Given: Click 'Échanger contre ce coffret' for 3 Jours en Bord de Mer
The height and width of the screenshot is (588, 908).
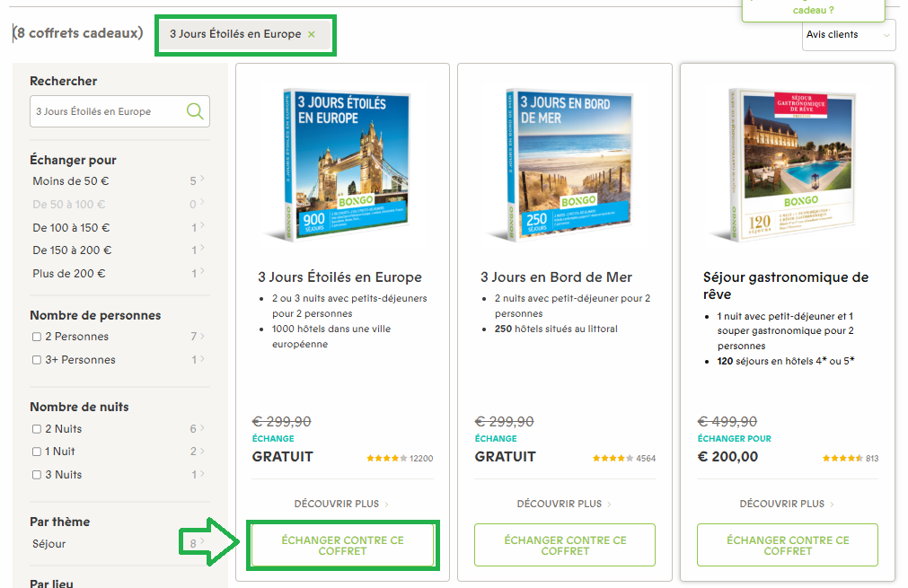Looking at the screenshot, I should click(565, 545).
